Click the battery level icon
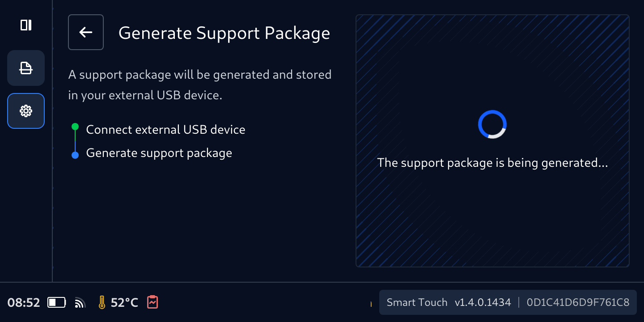This screenshot has width=644, height=322. pos(57,303)
